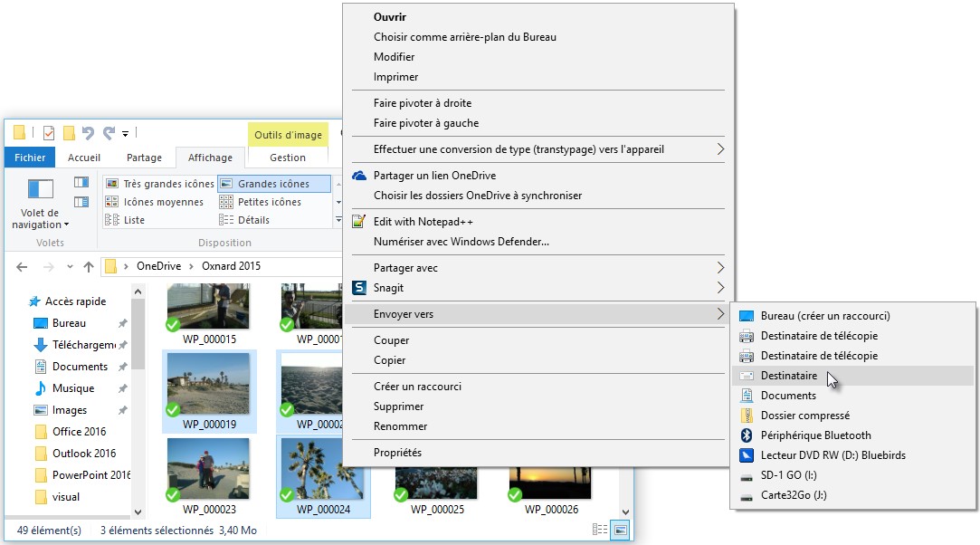
Task: Click the Properties checkmark icon in title bar
Action: (x=49, y=133)
